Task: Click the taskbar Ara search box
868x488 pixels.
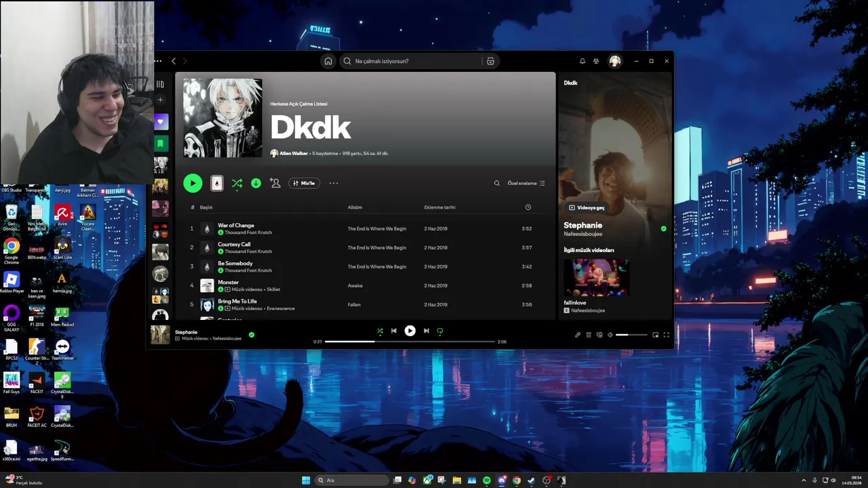Action: (351, 481)
